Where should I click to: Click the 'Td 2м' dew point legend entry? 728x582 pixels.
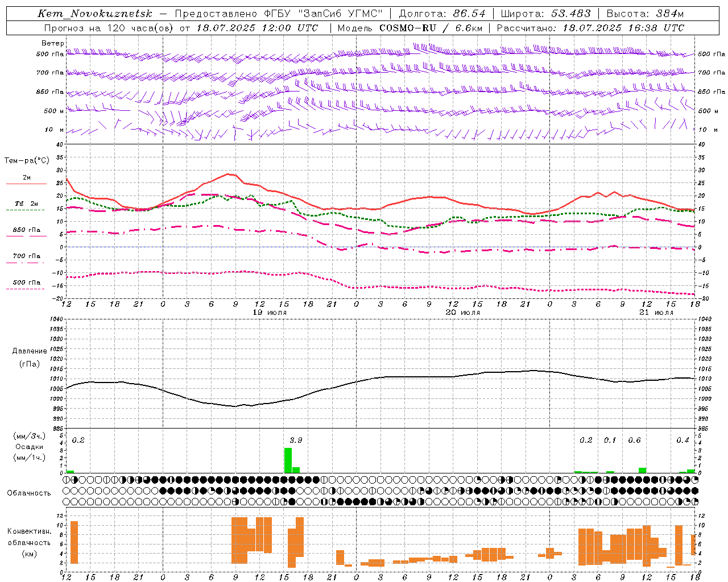pyautogui.click(x=26, y=203)
